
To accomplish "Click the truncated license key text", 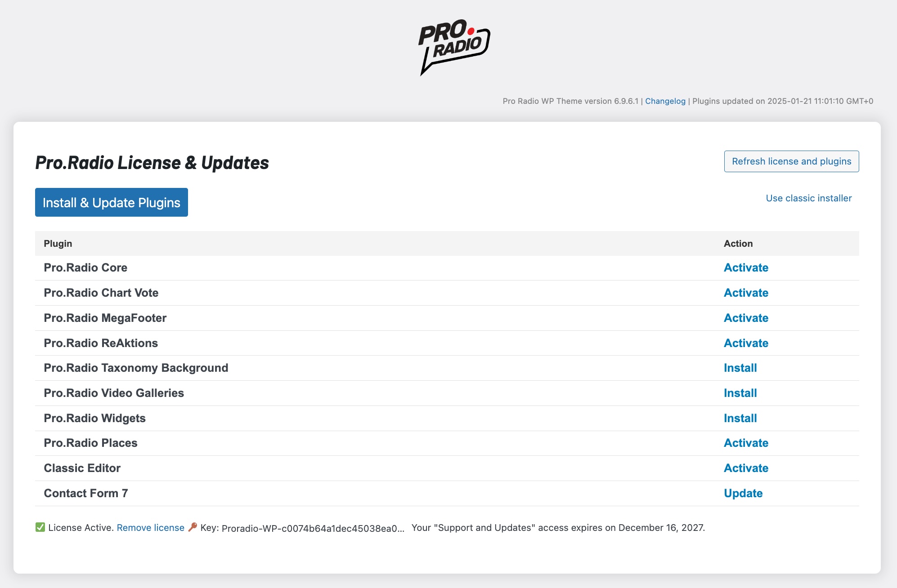I will click(x=313, y=529).
